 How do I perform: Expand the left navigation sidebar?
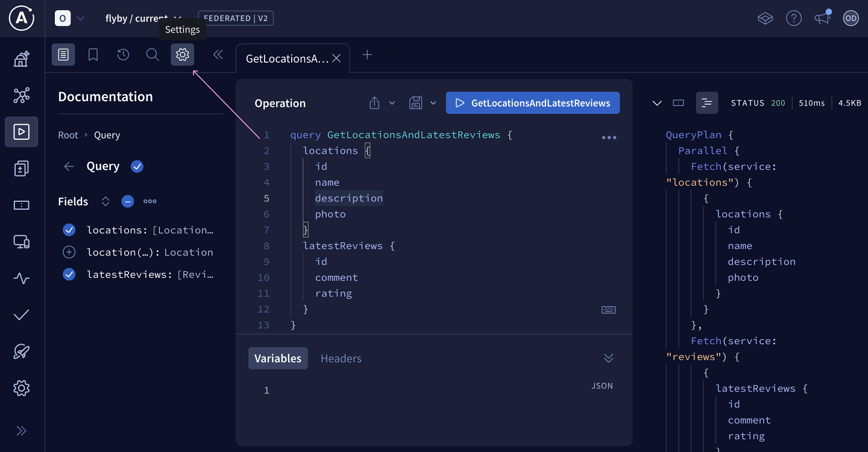[22, 430]
